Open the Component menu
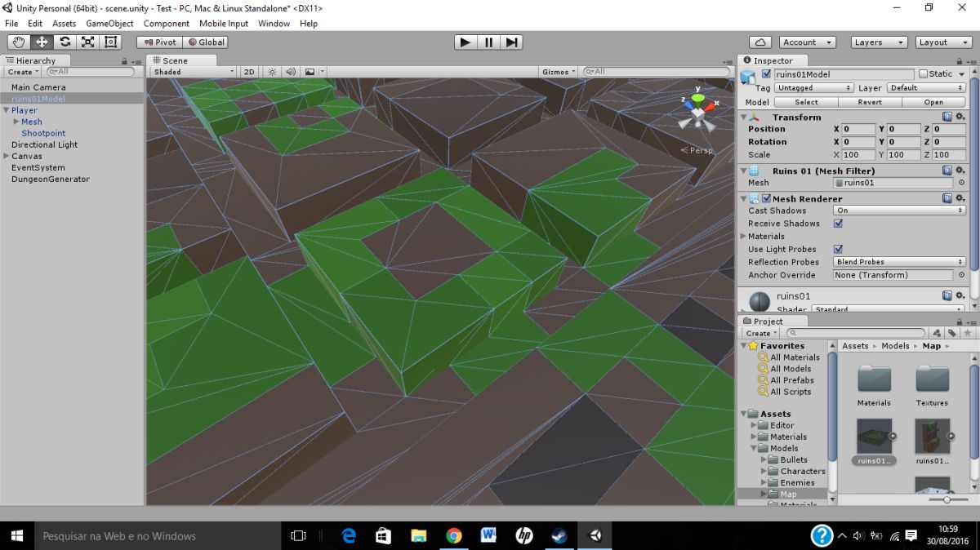Viewport: 980px width, 550px height. (167, 24)
